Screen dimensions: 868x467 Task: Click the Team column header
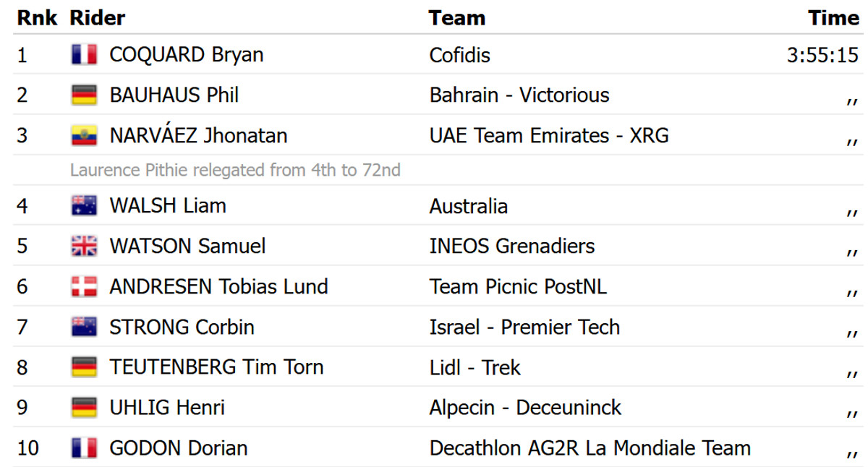click(x=456, y=18)
